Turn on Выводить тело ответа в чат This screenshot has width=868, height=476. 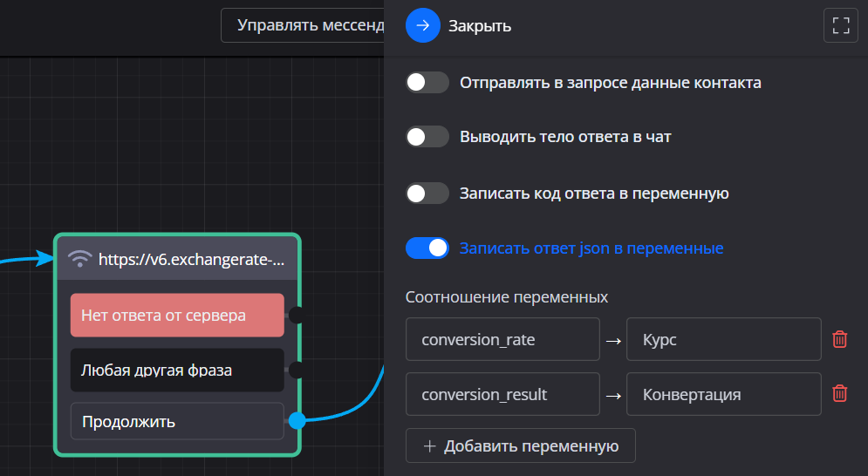(427, 137)
